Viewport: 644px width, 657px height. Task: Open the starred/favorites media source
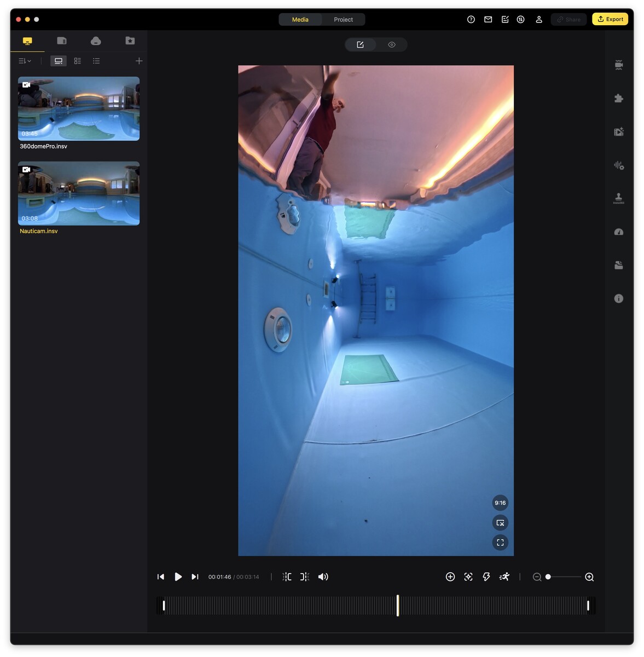point(130,41)
